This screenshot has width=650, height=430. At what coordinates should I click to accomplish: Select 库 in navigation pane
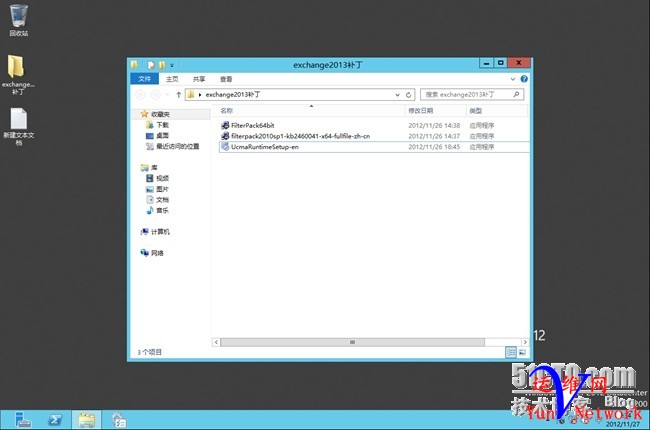(x=149, y=168)
